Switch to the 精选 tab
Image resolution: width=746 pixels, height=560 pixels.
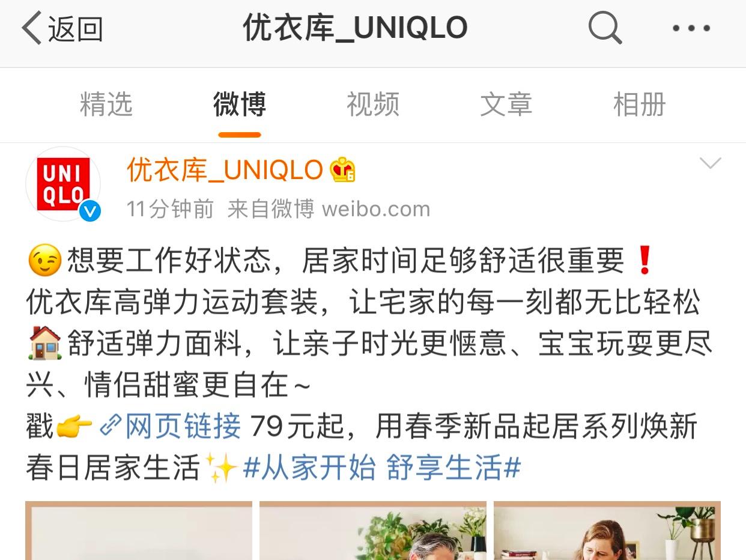106,105
